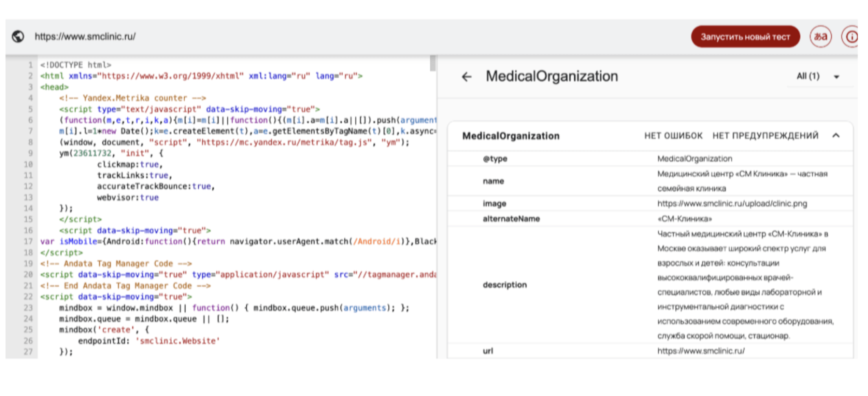Select the 'alternateName' property label
This screenshot has width=868, height=396.
coord(511,219)
